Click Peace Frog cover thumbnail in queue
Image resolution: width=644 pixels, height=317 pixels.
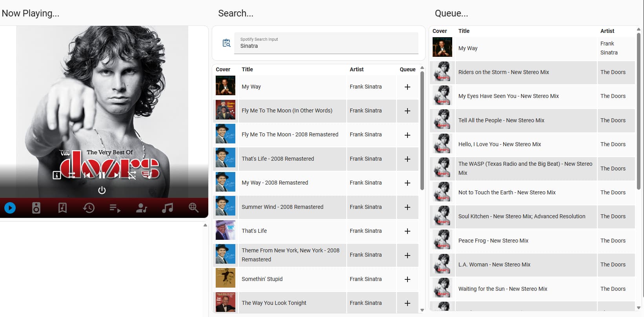(x=442, y=240)
